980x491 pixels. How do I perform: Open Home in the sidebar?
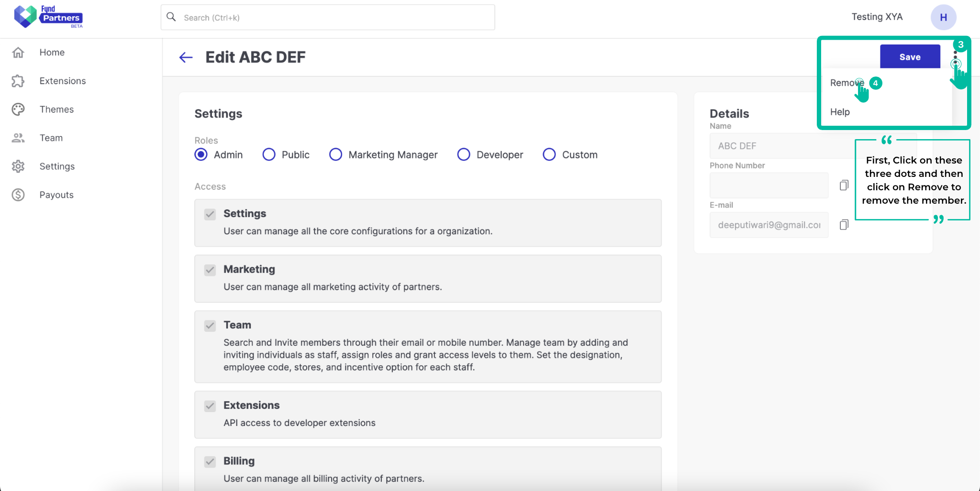pos(52,52)
